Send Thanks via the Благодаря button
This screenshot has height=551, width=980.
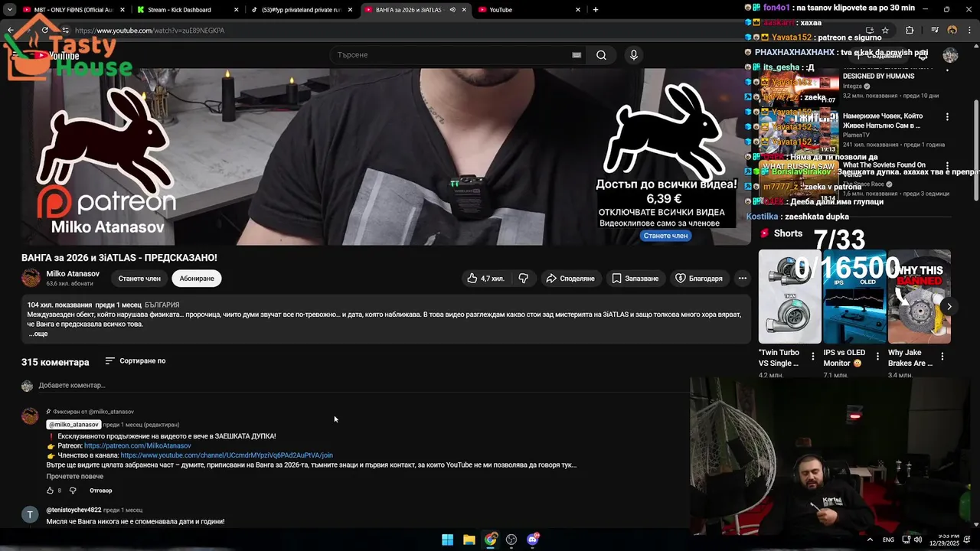(x=698, y=279)
